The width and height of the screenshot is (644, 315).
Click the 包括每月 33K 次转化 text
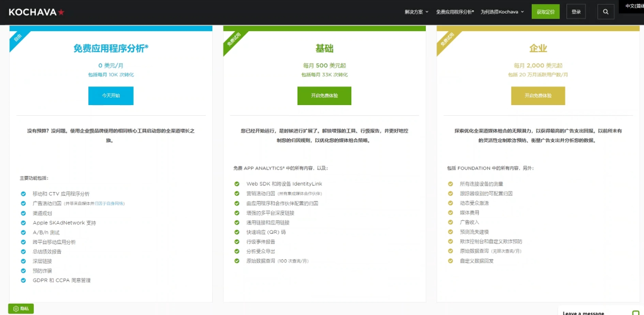pyautogui.click(x=324, y=75)
